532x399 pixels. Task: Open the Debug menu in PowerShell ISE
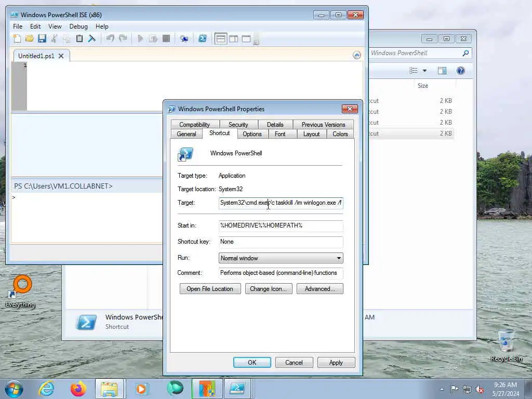click(x=78, y=26)
